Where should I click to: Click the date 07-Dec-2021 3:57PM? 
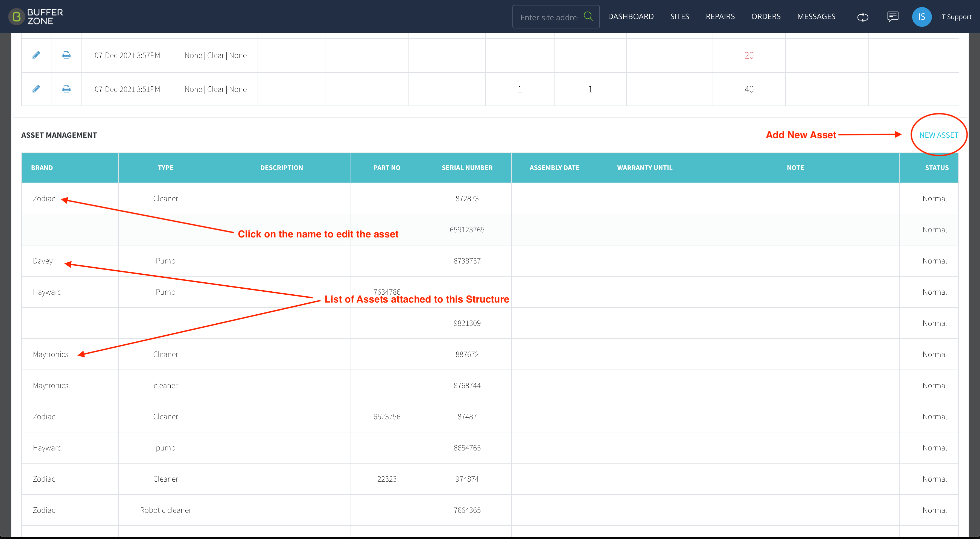(x=127, y=55)
